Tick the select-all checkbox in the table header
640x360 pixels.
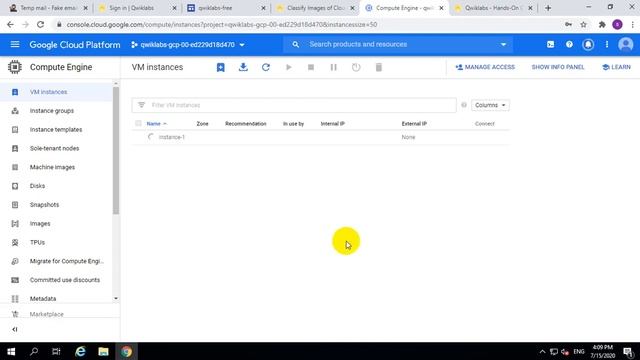pyautogui.click(x=138, y=123)
